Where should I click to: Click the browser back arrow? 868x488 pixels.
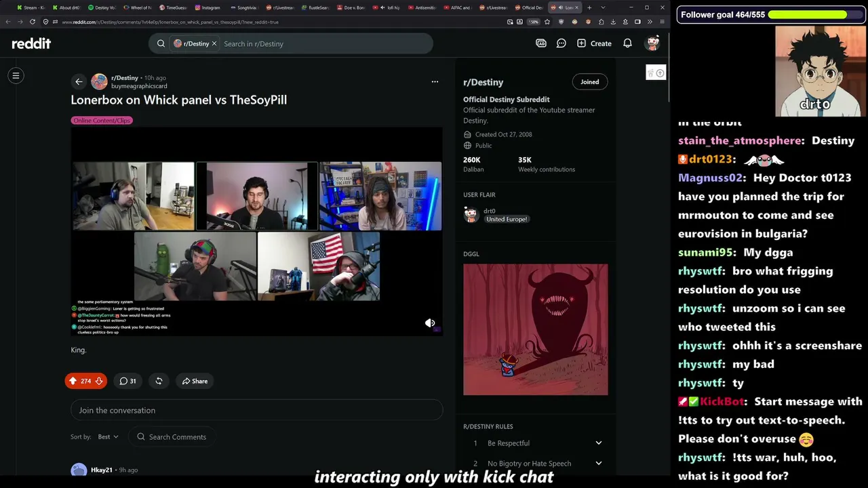coord(8,22)
